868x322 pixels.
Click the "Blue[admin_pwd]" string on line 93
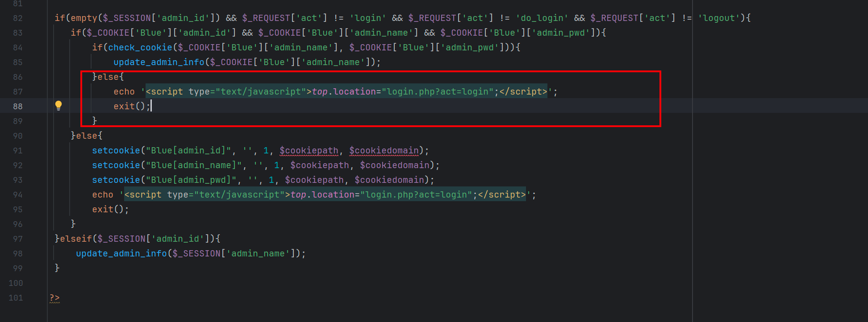191,180
